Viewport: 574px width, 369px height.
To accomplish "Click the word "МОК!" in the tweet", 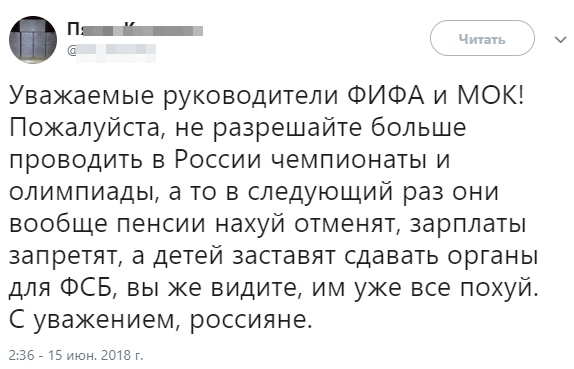I will point(491,95).
